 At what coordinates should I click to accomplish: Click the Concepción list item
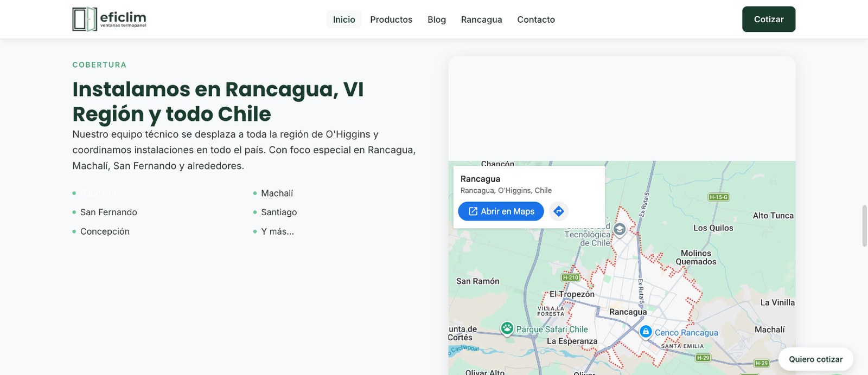click(105, 231)
